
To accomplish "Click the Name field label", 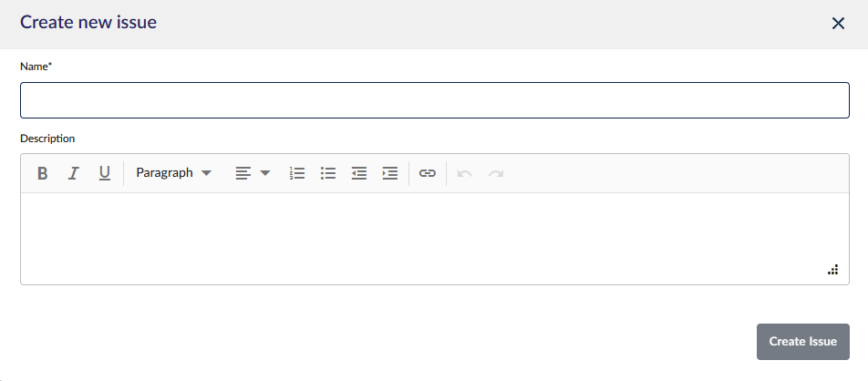I will [36, 67].
